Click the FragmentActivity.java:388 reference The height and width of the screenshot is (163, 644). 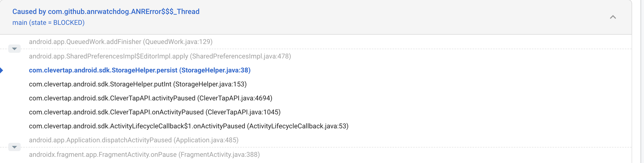tap(219, 154)
